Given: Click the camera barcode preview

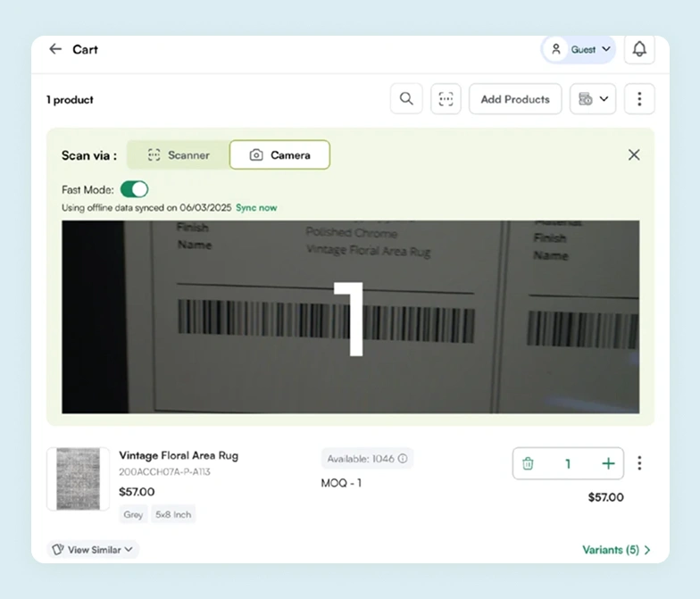Looking at the screenshot, I should coord(350,317).
